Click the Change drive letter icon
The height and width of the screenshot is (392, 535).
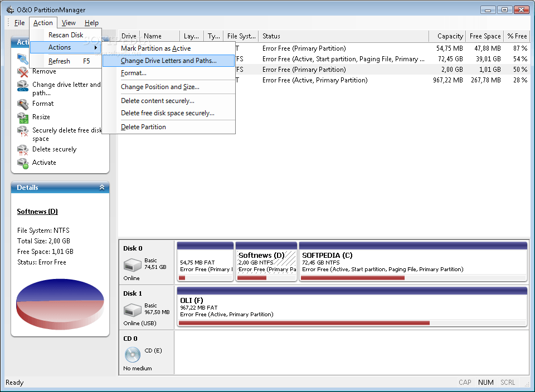pyautogui.click(x=23, y=86)
